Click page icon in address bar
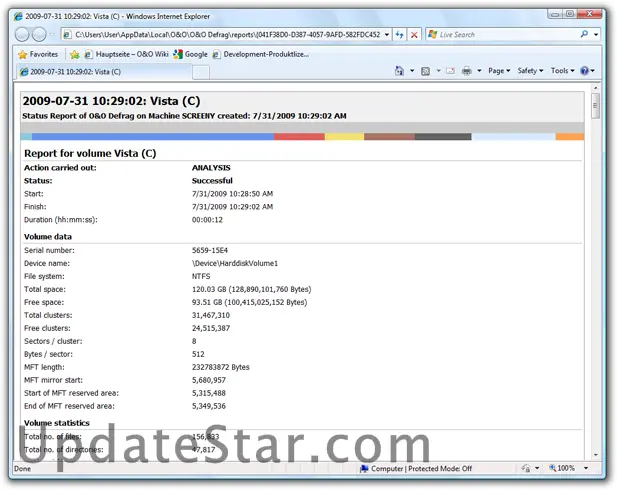Viewport: 617px width, 490px height. (x=67, y=35)
